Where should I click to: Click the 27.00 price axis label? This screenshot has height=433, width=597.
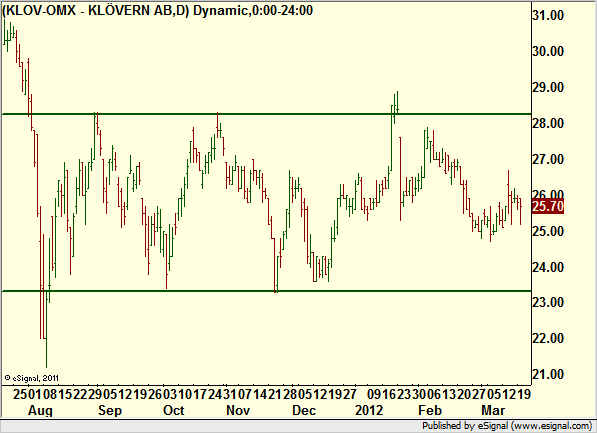548,159
